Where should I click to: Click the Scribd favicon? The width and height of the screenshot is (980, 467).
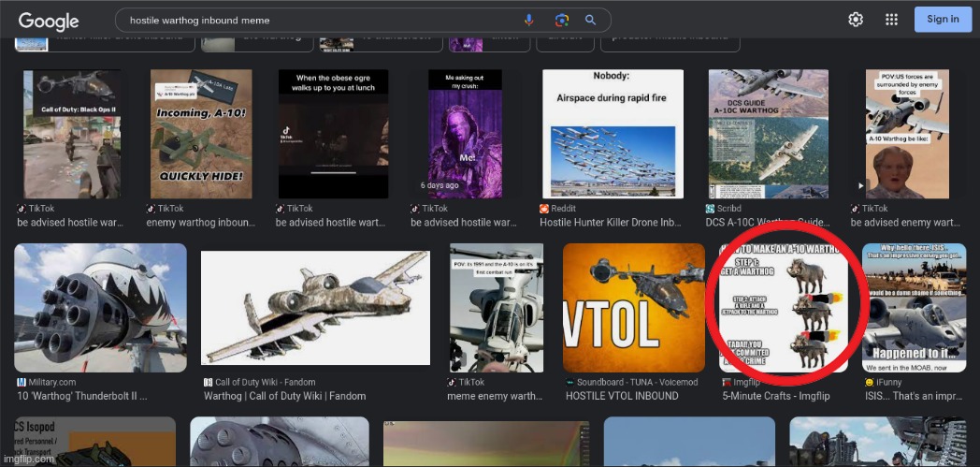[x=710, y=209]
